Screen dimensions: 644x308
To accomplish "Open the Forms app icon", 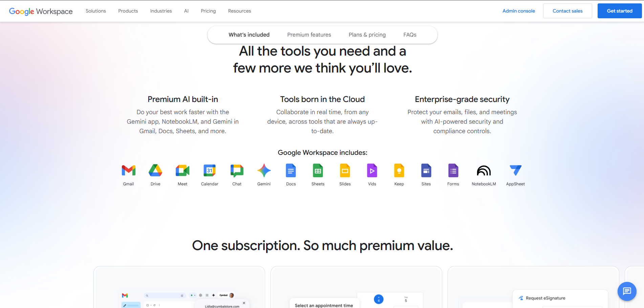I will click(x=453, y=170).
